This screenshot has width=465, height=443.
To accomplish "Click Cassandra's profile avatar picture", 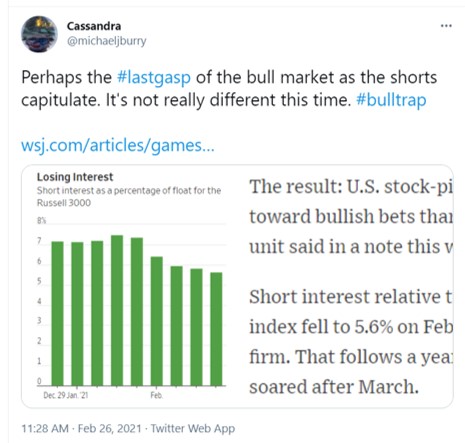I will pos(39,34).
